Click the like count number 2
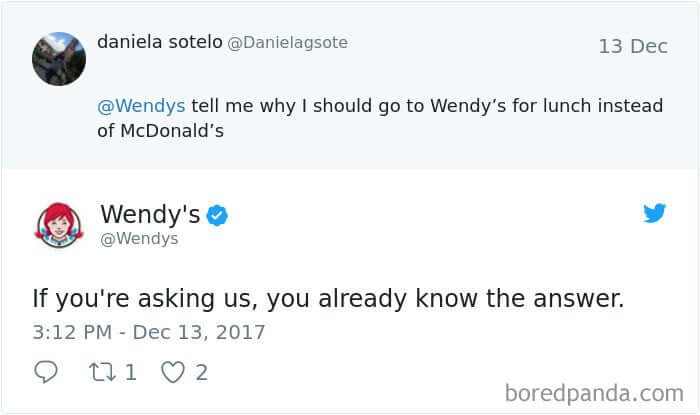The width and height of the screenshot is (700, 415). (x=201, y=372)
